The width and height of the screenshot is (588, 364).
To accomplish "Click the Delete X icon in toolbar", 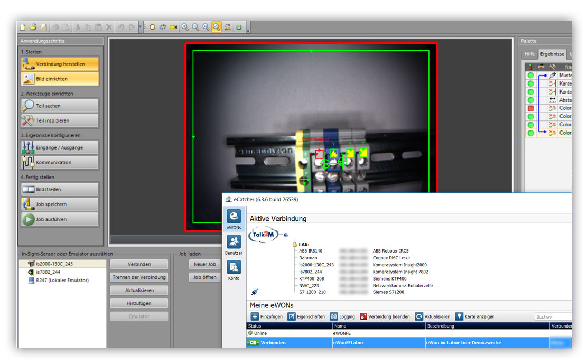I will click(109, 27).
